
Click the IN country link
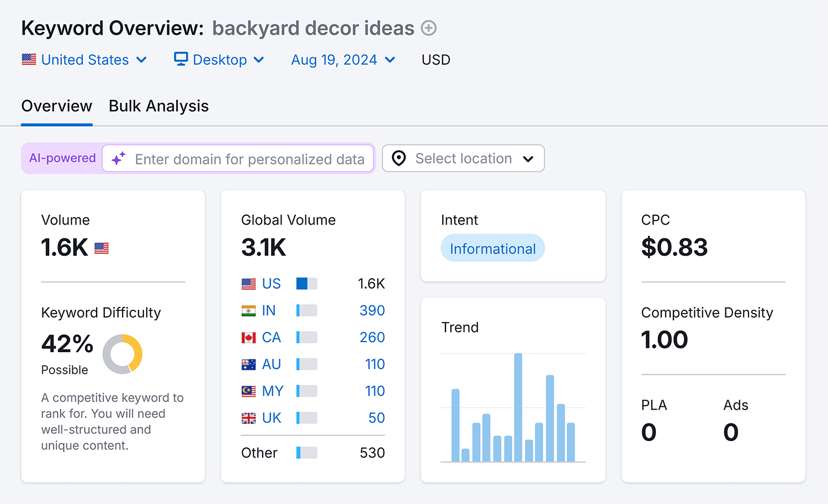point(269,311)
